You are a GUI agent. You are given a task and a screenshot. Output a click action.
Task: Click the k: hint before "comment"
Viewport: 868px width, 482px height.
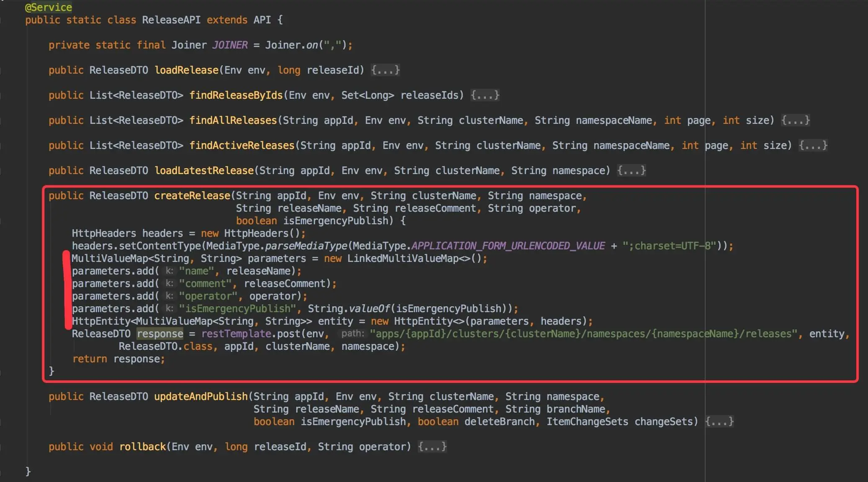pos(169,283)
